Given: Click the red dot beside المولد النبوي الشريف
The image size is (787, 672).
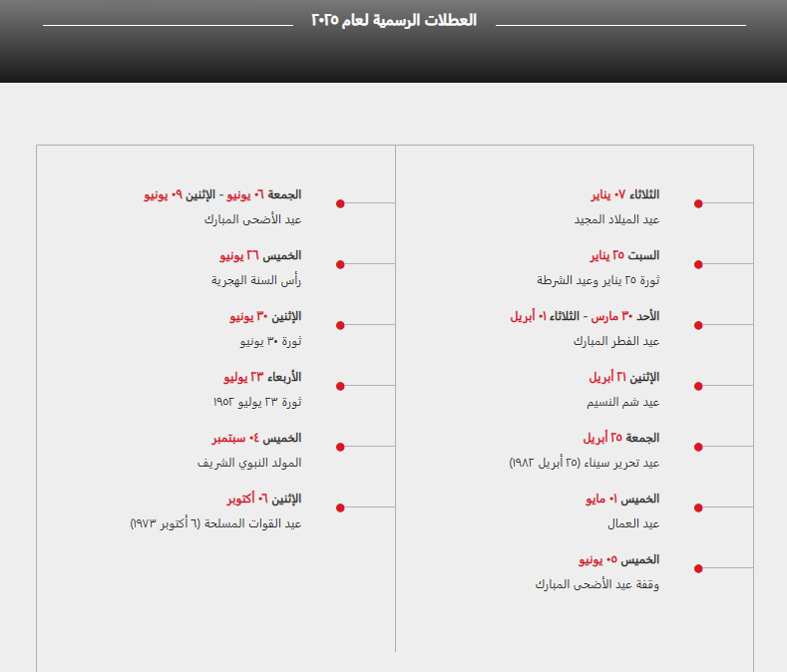Looking at the screenshot, I should click(x=340, y=447).
